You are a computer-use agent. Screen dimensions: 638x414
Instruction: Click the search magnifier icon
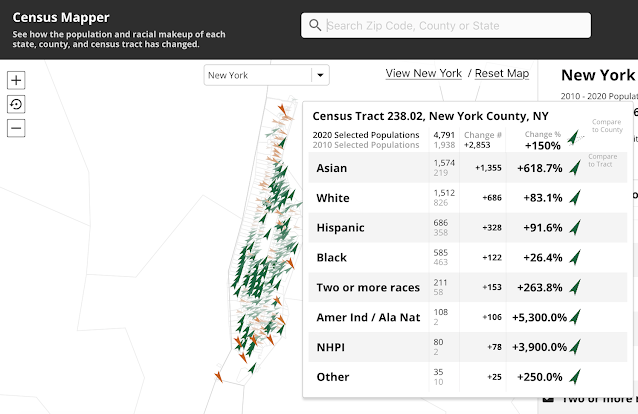(315, 26)
